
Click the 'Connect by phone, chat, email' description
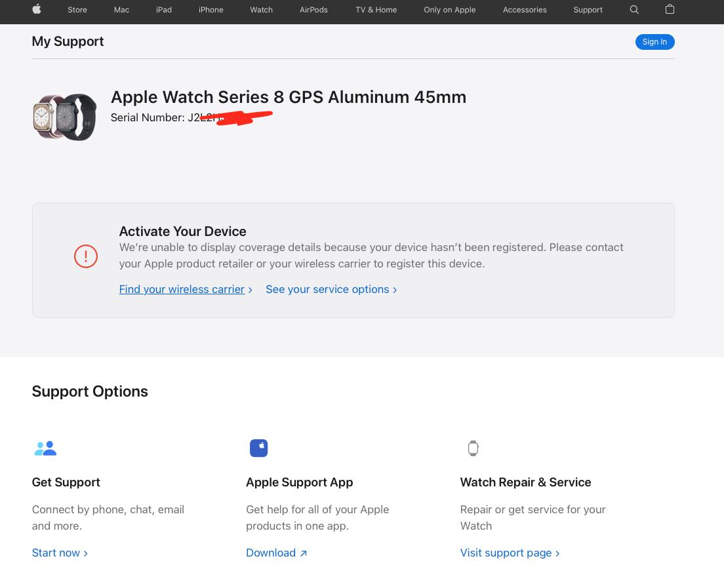coord(108,517)
